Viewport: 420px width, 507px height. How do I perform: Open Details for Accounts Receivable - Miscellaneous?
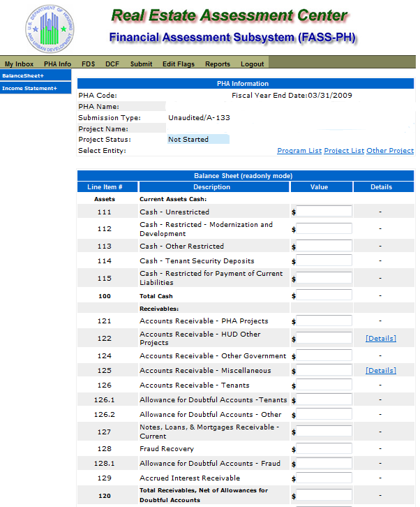coord(380,371)
